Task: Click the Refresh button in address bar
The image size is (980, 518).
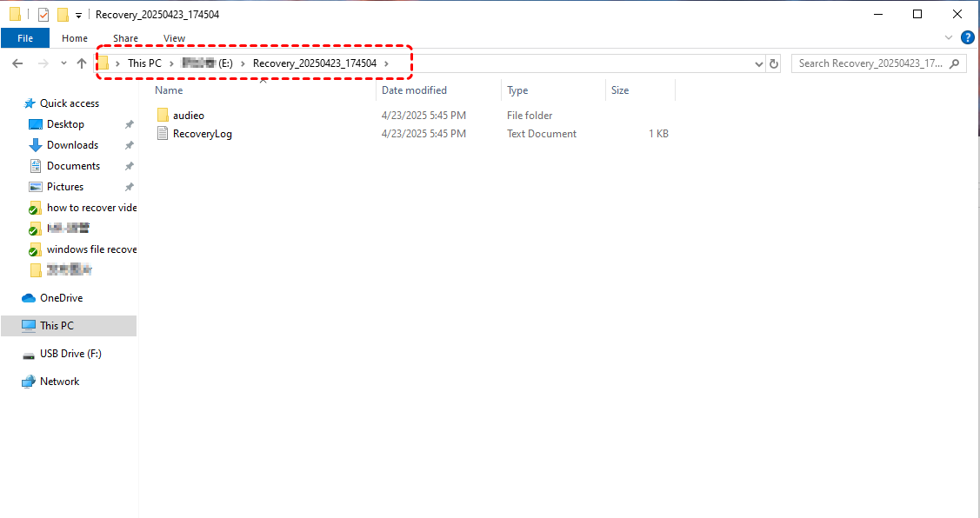Action: (x=774, y=63)
